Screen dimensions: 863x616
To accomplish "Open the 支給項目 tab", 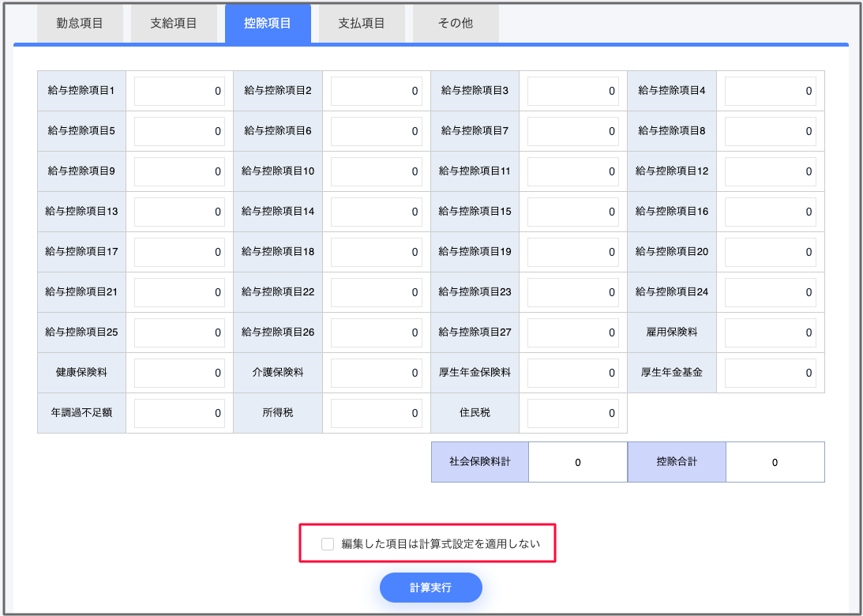I will pos(174,23).
